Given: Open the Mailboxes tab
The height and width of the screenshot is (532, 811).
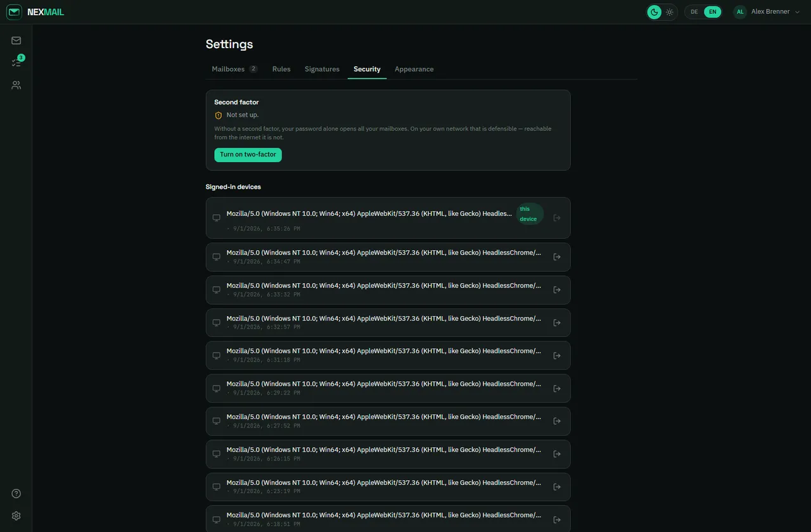Looking at the screenshot, I should [234, 69].
